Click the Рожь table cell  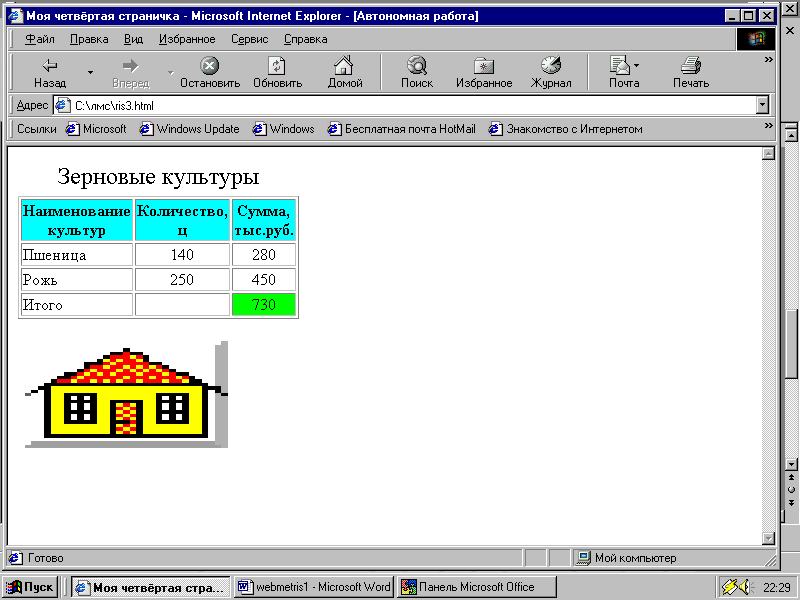pos(77,280)
